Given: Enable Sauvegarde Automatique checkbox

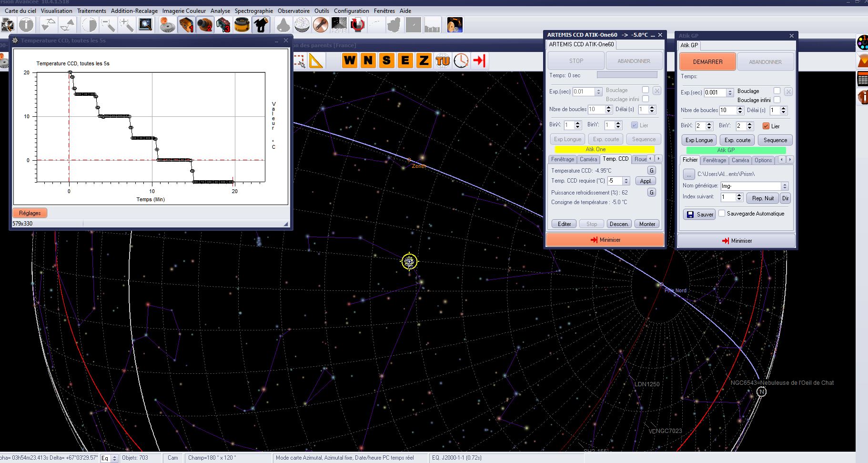Looking at the screenshot, I should tap(722, 214).
